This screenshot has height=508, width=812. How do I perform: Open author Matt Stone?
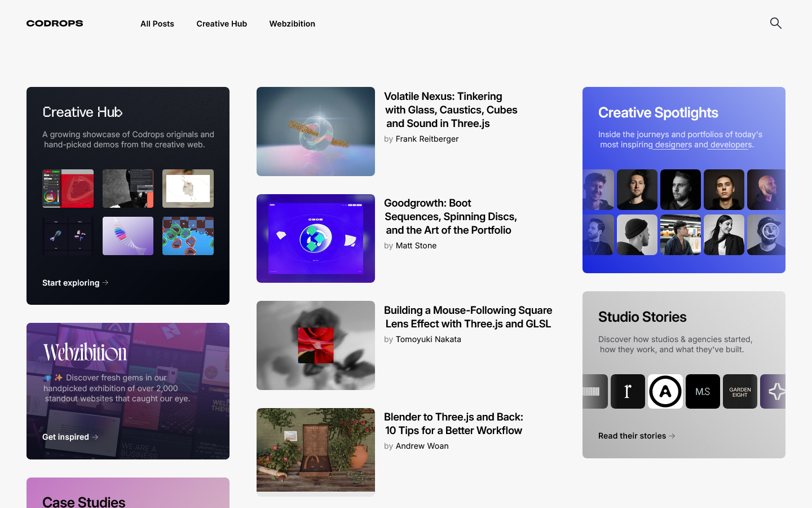[416, 246]
